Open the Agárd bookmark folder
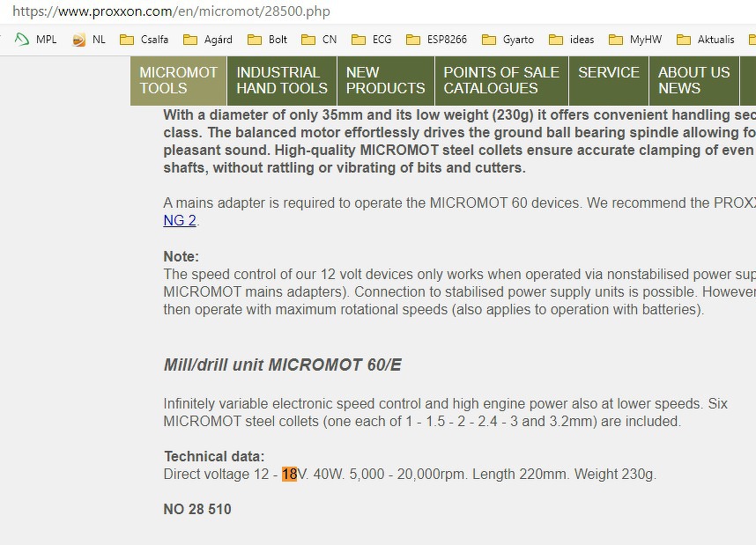This screenshot has width=756, height=545. (208, 40)
